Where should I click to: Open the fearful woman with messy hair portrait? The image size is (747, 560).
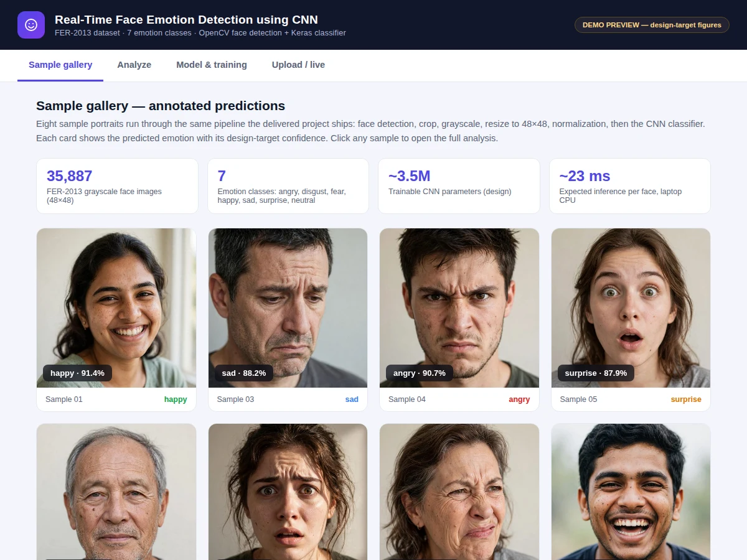[x=288, y=492]
